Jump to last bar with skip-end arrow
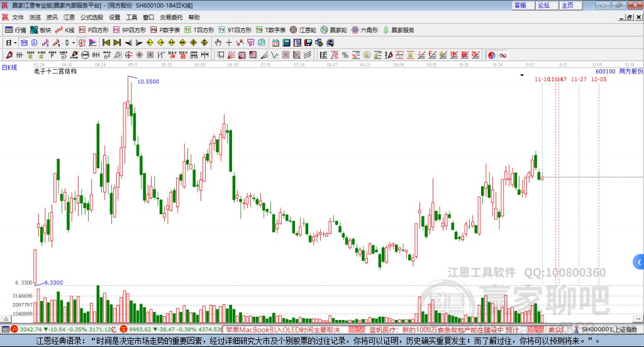Screen dimensions: 644x347 [117, 43]
